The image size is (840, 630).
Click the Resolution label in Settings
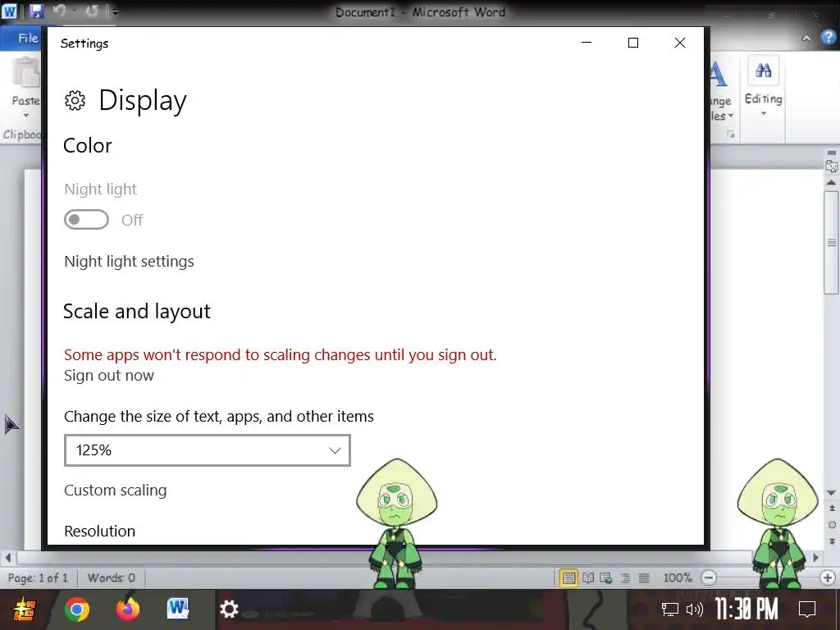click(x=99, y=531)
